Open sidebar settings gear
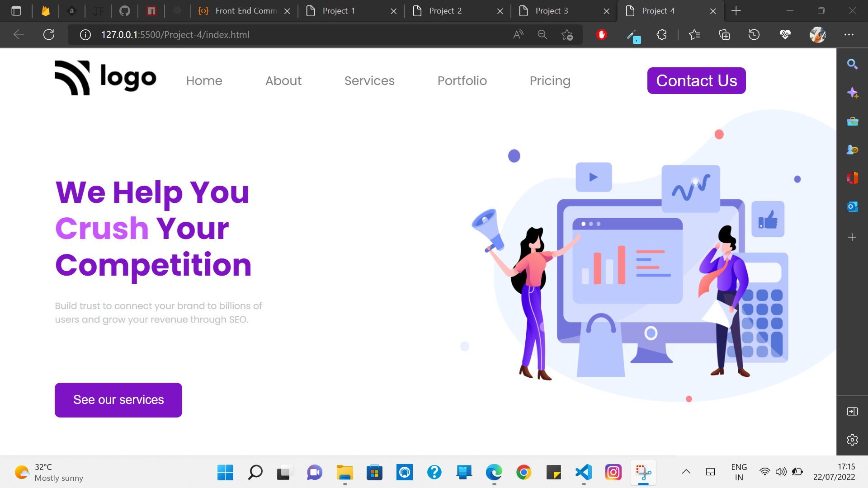868x488 pixels. pos(852,440)
